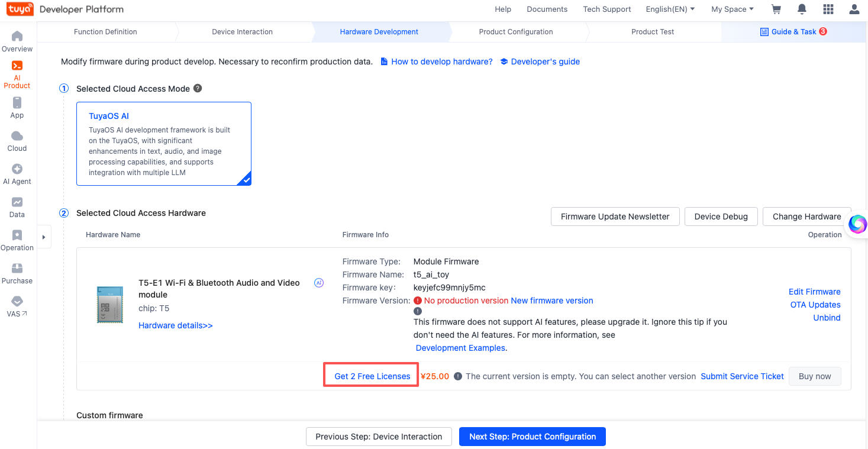This screenshot has width=868, height=449.
Task: Click Get 2 Free Licenses
Action: (x=371, y=376)
